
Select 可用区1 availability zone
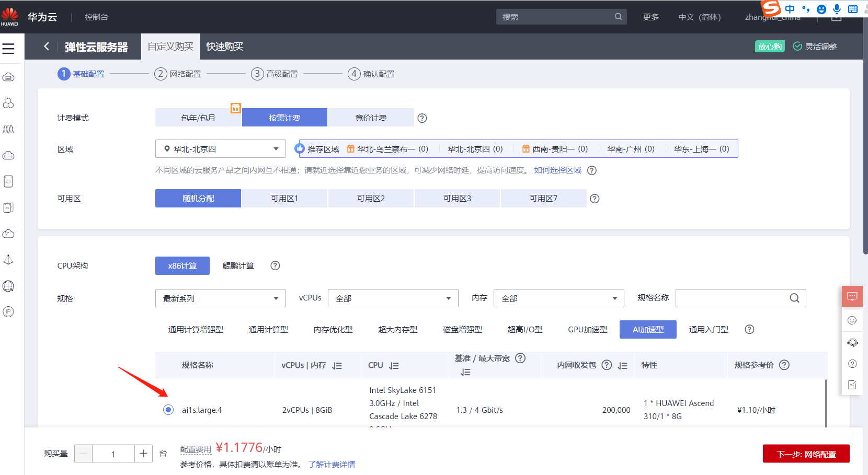pyautogui.click(x=284, y=199)
